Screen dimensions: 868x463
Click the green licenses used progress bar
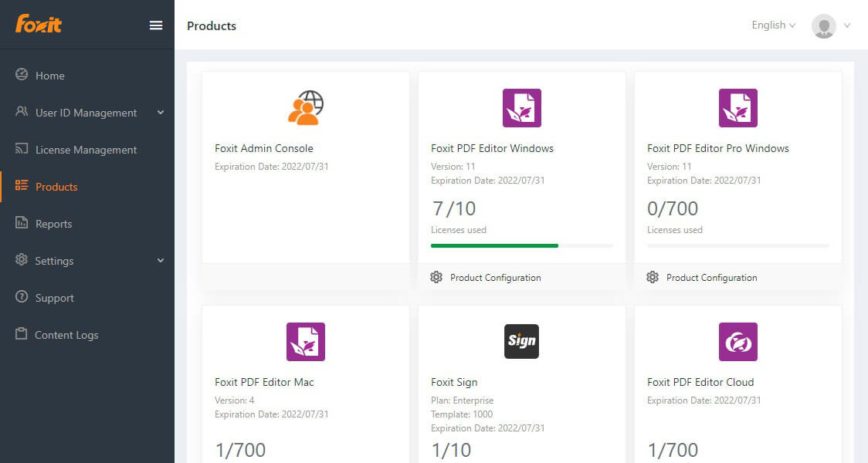493,245
